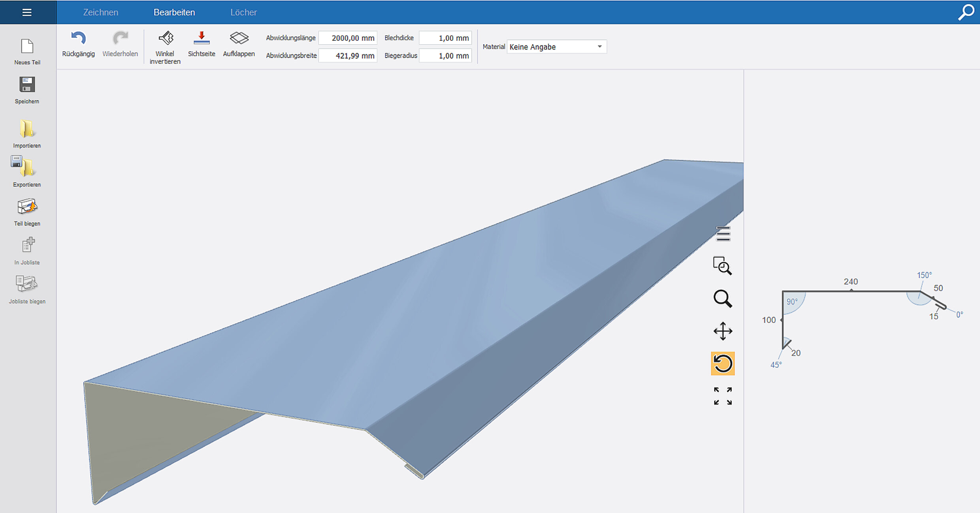980x513 pixels.
Task: Expand the viewport options lines menu
Action: click(x=723, y=234)
